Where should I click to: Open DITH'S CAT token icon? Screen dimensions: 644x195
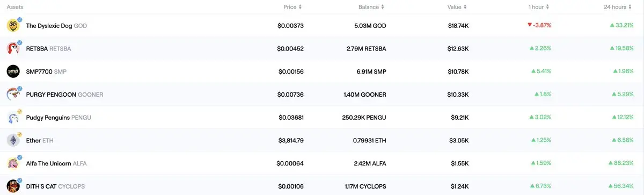click(x=13, y=186)
